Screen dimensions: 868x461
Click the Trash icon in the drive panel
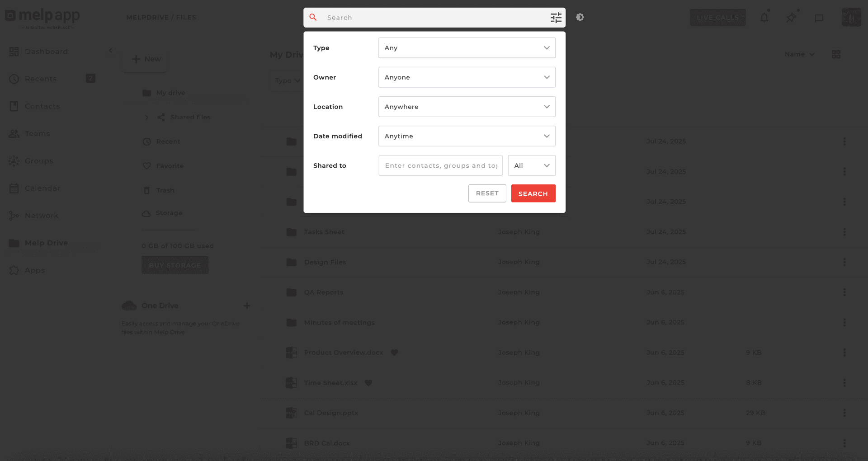(x=146, y=190)
